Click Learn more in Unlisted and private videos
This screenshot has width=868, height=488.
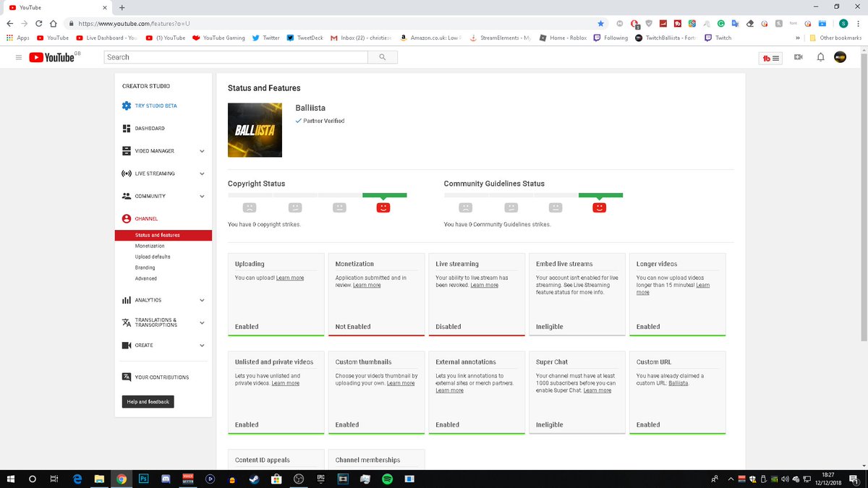tap(286, 383)
